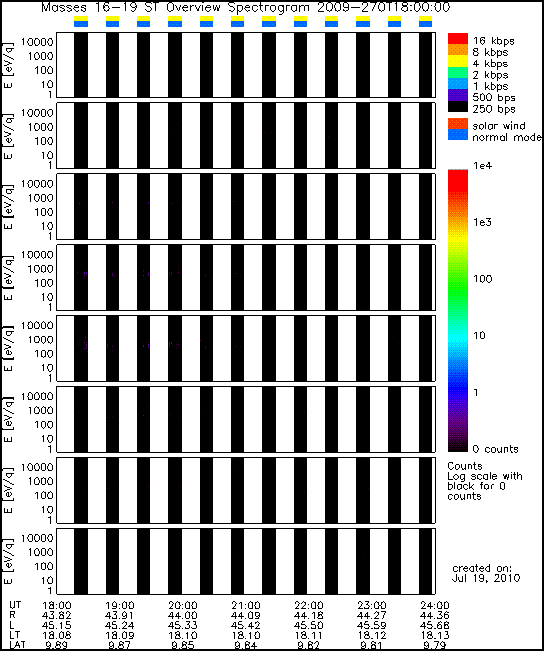Click the L value 45.42
The height and width of the screenshot is (651, 544).
tap(246, 625)
